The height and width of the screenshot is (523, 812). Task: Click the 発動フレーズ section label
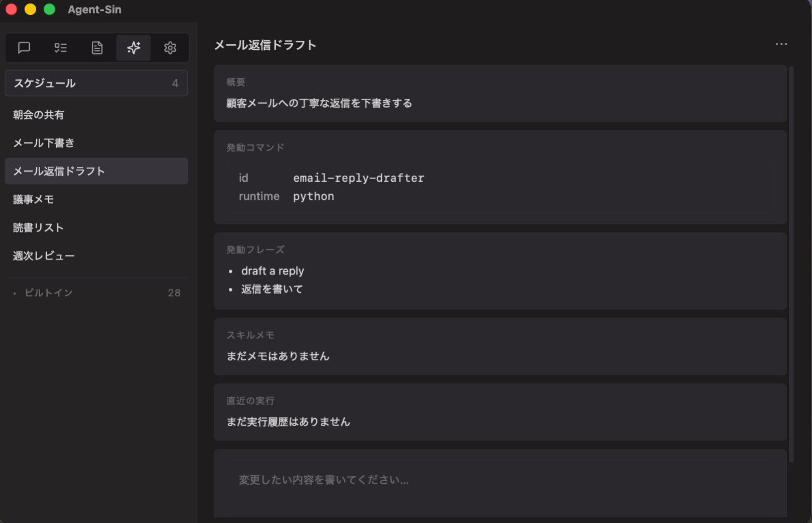[255, 250]
